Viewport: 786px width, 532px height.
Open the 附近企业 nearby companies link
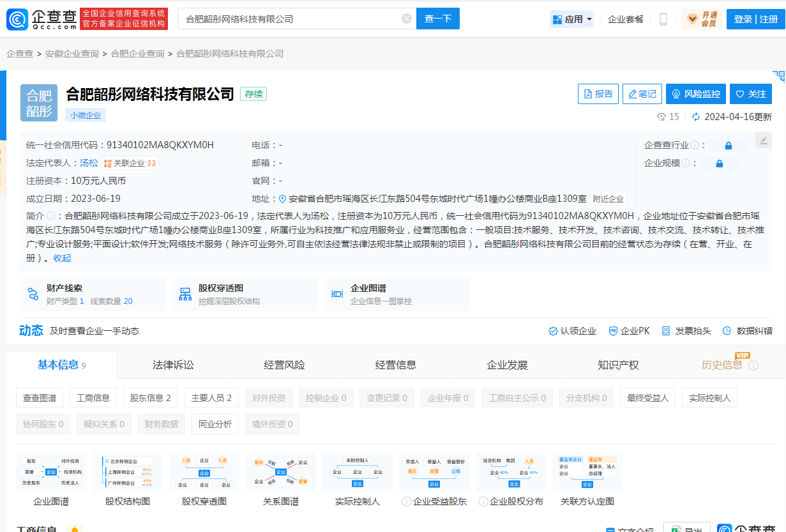coord(608,199)
